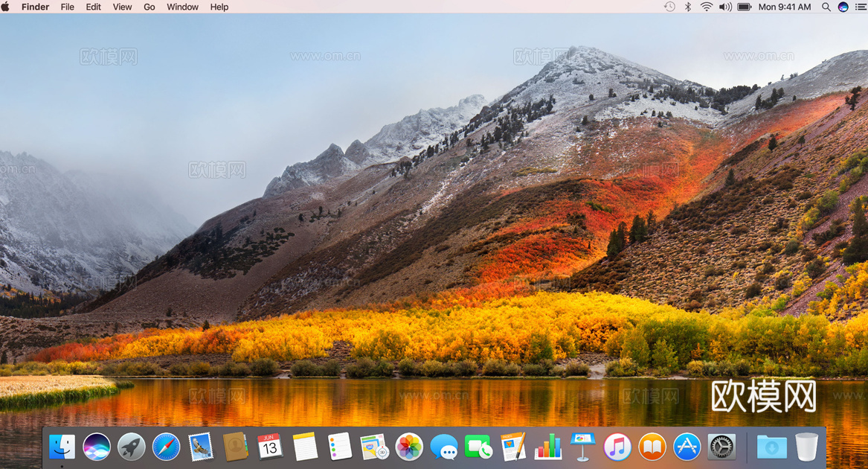The height and width of the screenshot is (469, 868).
Task: Open the Reminders app
Action: click(340, 447)
